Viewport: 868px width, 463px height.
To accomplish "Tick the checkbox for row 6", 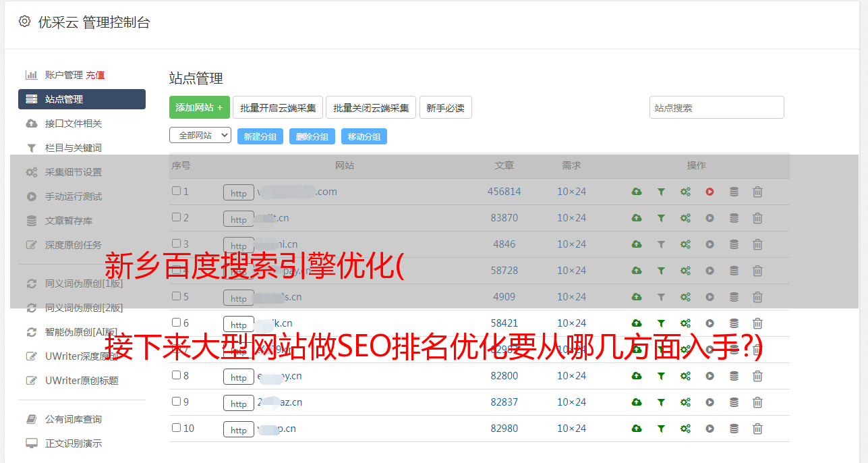I will [x=176, y=323].
